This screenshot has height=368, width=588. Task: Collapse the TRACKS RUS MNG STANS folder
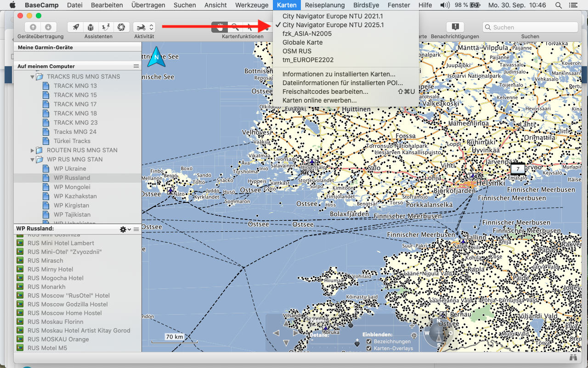pyautogui.click(x=33, y=77)
